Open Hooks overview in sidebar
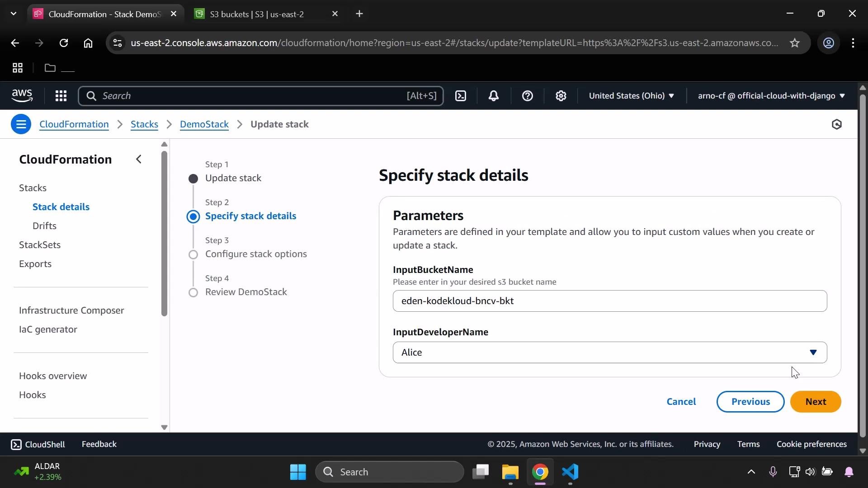The height and width of the screenshot is (488, 868). 53,376
